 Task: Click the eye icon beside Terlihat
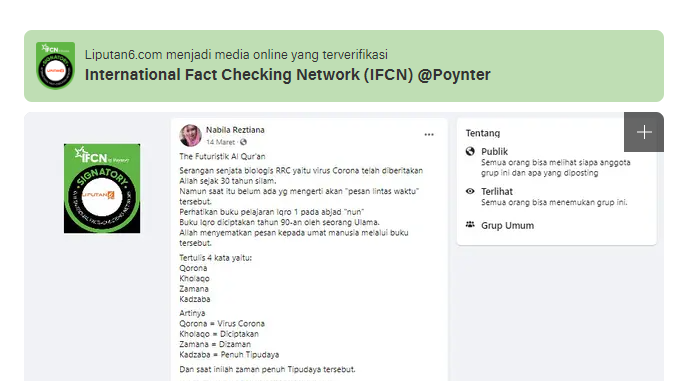pyautogui.click(x=470, y=191)
